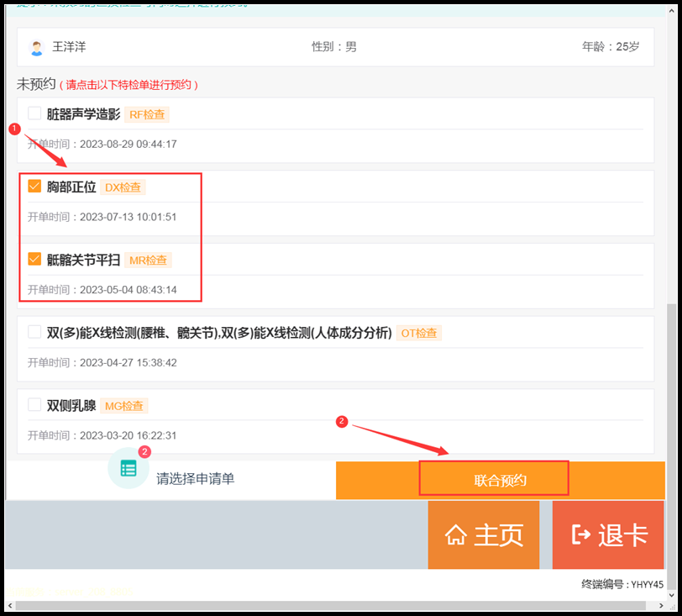Check the 脏器声学造影 exam checkbox

pos(34,113)
